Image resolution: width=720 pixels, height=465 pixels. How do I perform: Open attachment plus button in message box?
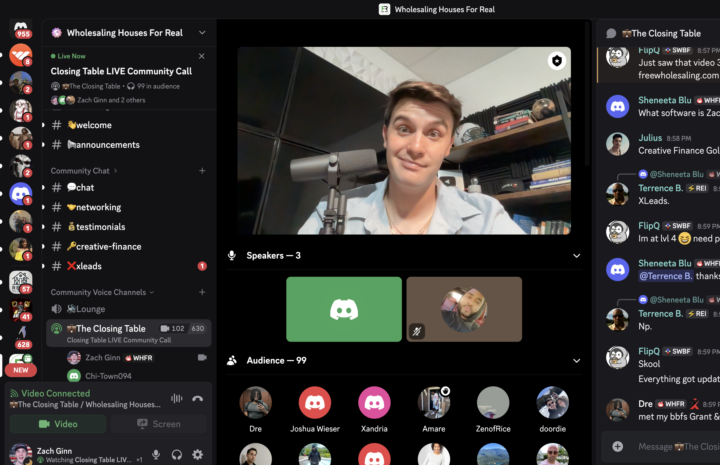[618, 446]
